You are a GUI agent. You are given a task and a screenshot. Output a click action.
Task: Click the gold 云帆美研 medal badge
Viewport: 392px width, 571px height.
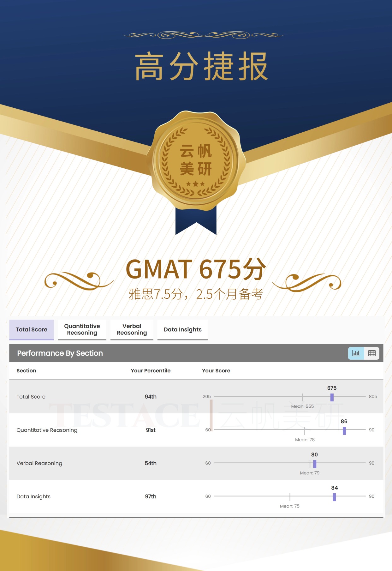pos(196,160)
